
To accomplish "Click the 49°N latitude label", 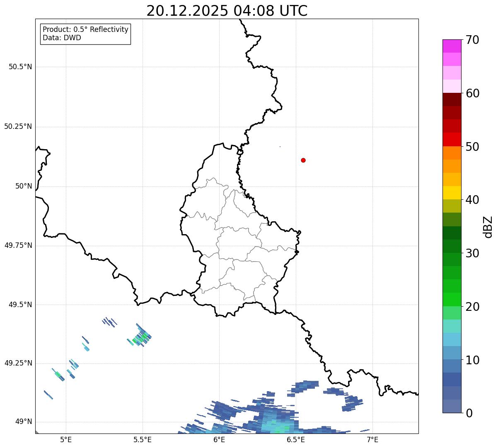I will click(24, 421).
